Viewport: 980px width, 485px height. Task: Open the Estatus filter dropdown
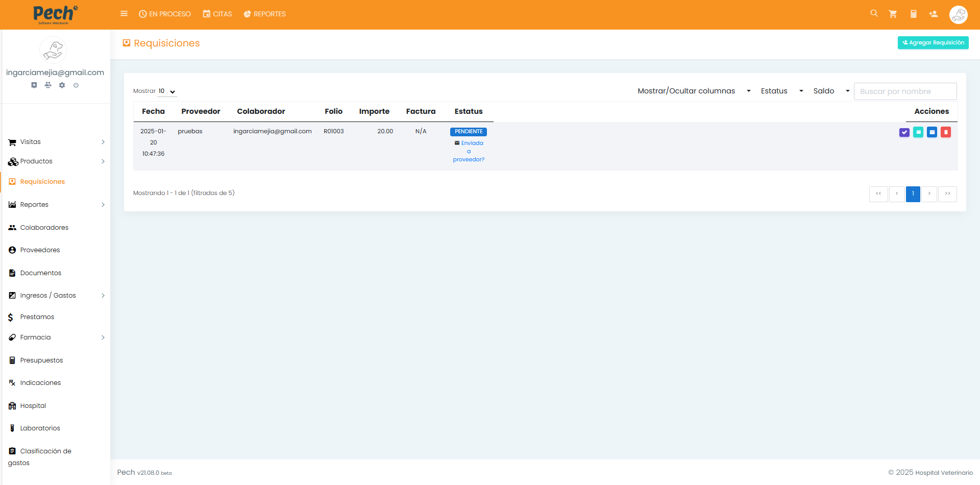pyautogui.click(x=781, y=91)
